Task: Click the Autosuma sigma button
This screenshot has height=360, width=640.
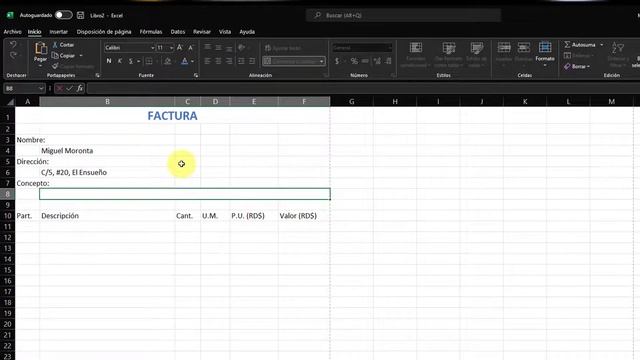Action: (580, 44)
